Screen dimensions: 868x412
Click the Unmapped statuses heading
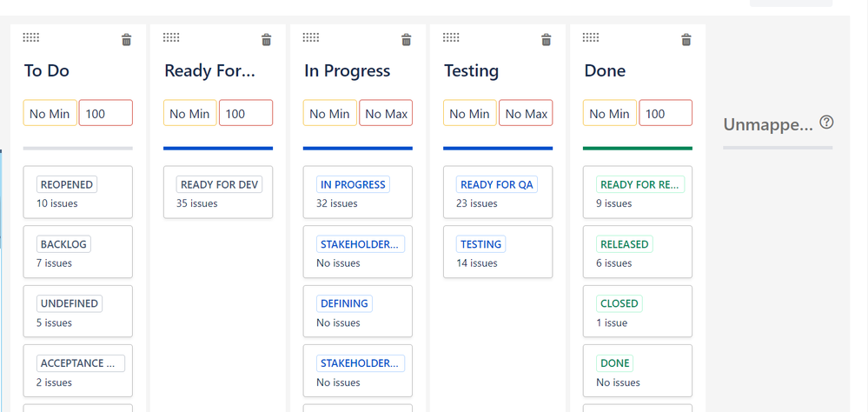click(768, 125)
